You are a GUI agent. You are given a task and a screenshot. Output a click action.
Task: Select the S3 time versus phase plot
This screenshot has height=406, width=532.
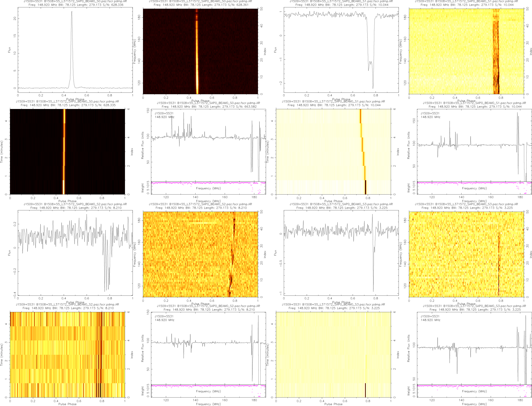tap(333, 355)
